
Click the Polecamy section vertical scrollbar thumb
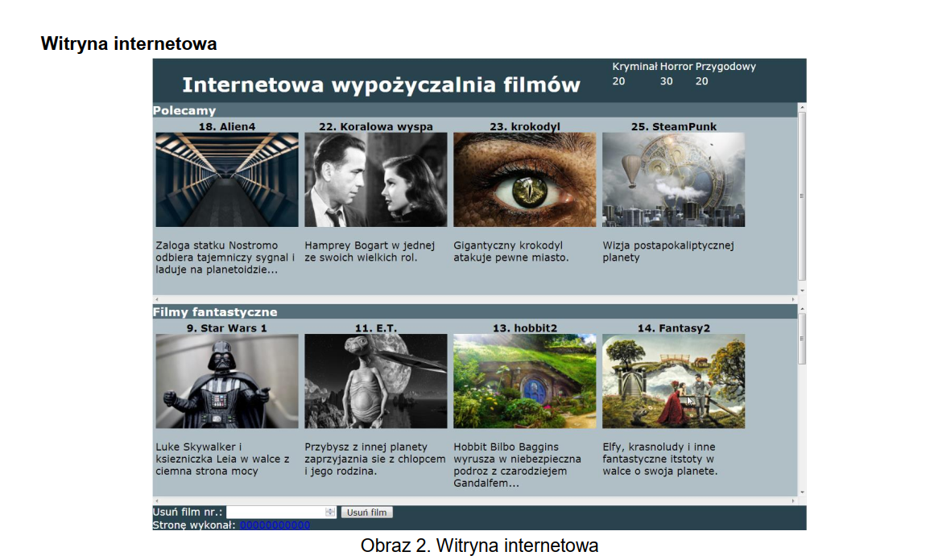click(x=802, y=195)
